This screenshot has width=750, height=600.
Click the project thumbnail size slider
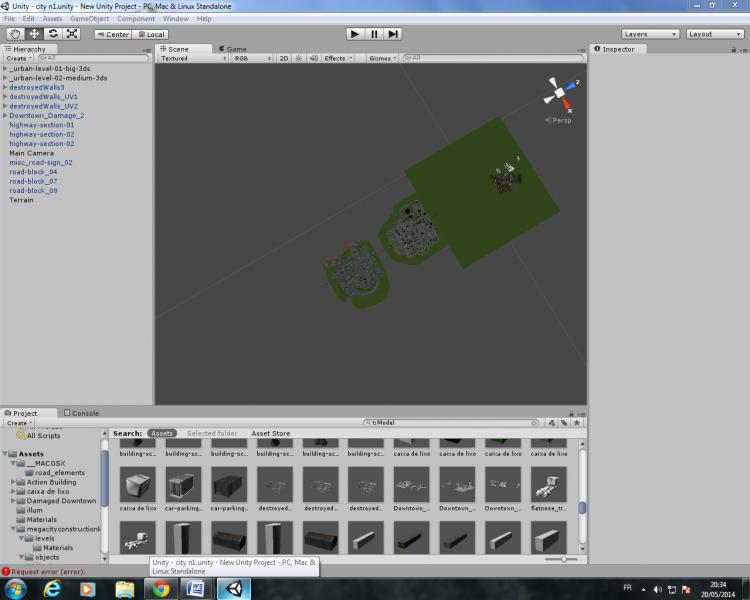coord(561,559)
